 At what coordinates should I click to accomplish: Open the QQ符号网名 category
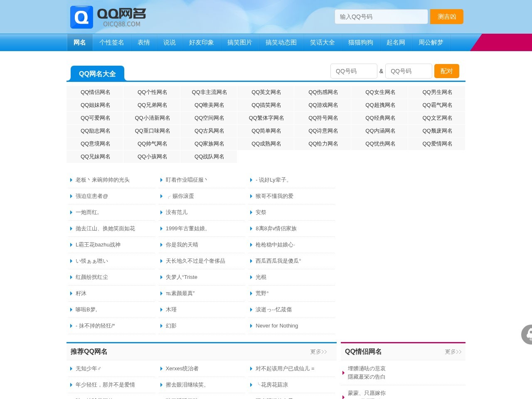[323, 118]
